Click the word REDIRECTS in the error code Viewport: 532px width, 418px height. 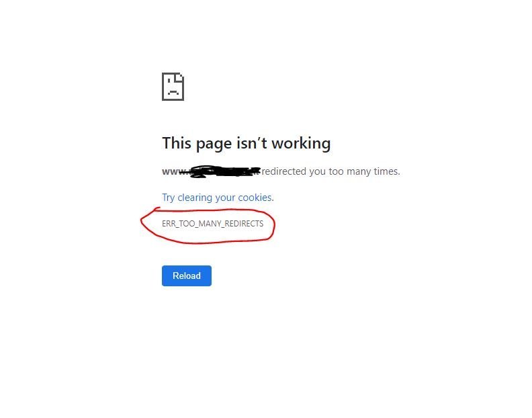(245, 224)
